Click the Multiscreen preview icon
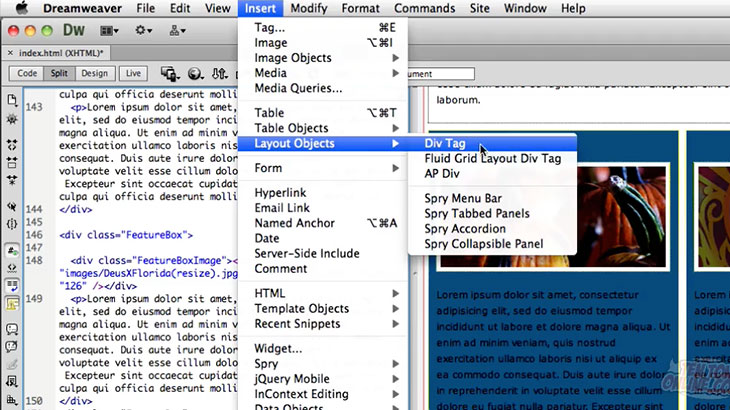Image resolution: width=730 pixels, height=410 pixels. pos(170,74)
